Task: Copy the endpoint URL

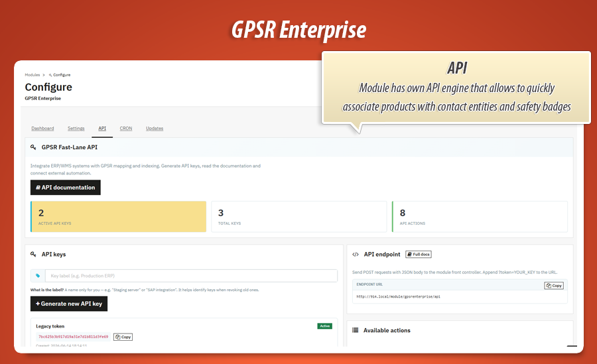Action: click(x=554, y=286)
